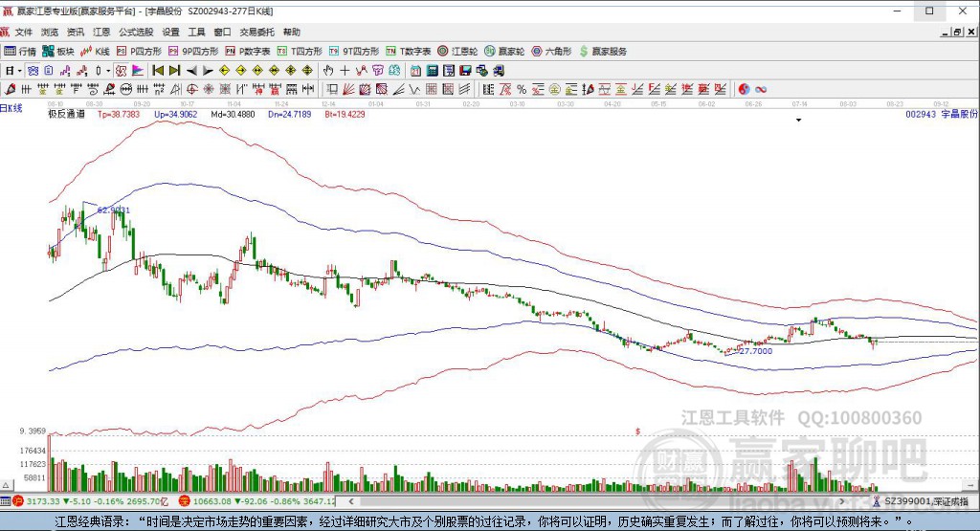This screenshot has height=531, width=980.
Task: Open the 资讯 menu
Action: coord(76,32)
